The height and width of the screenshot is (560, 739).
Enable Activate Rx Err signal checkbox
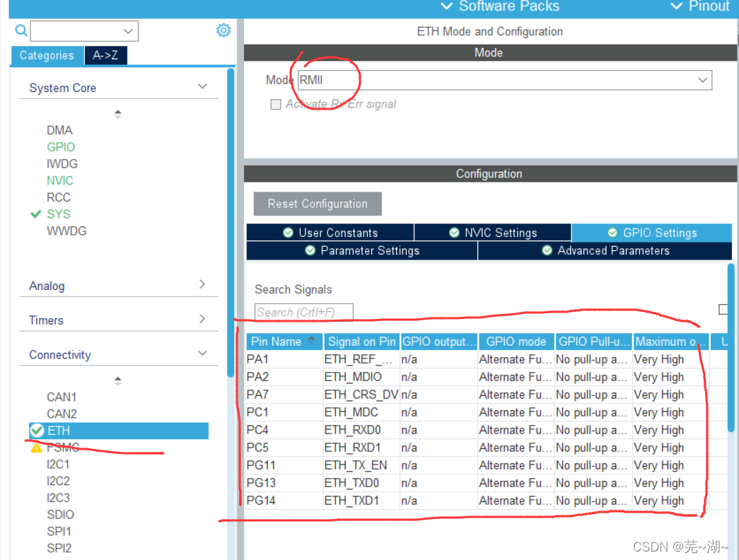(276, 104)
